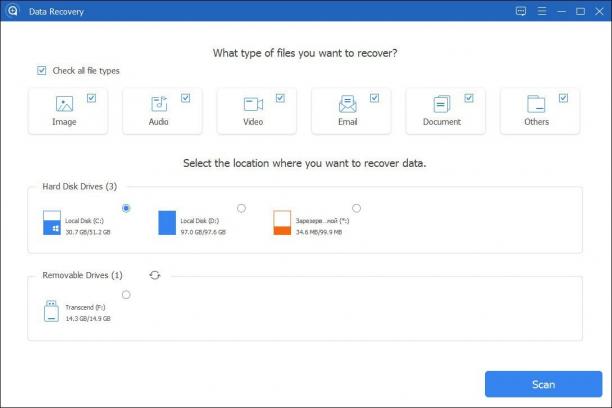Click the Transcend (F:) label
612x408 pixels.
click(x=85, y=307)
